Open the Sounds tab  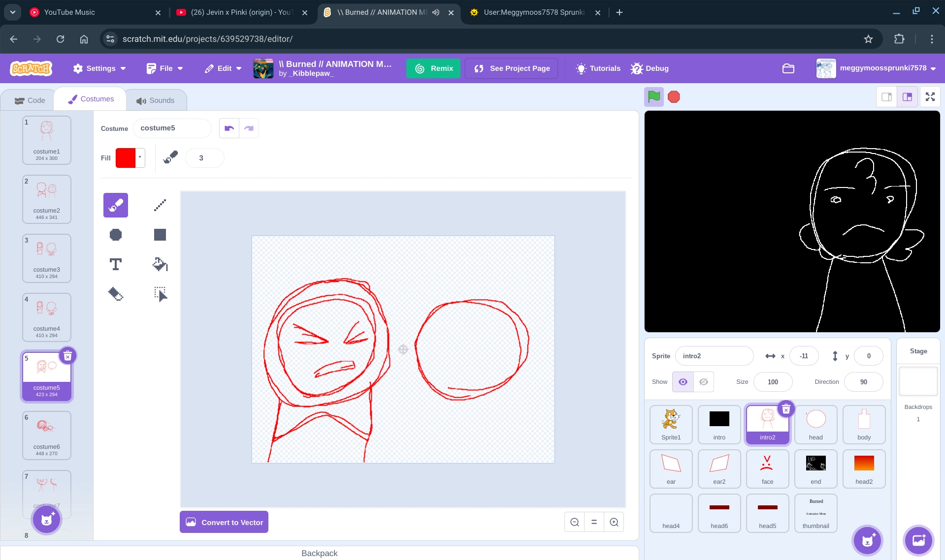point(156,100)
